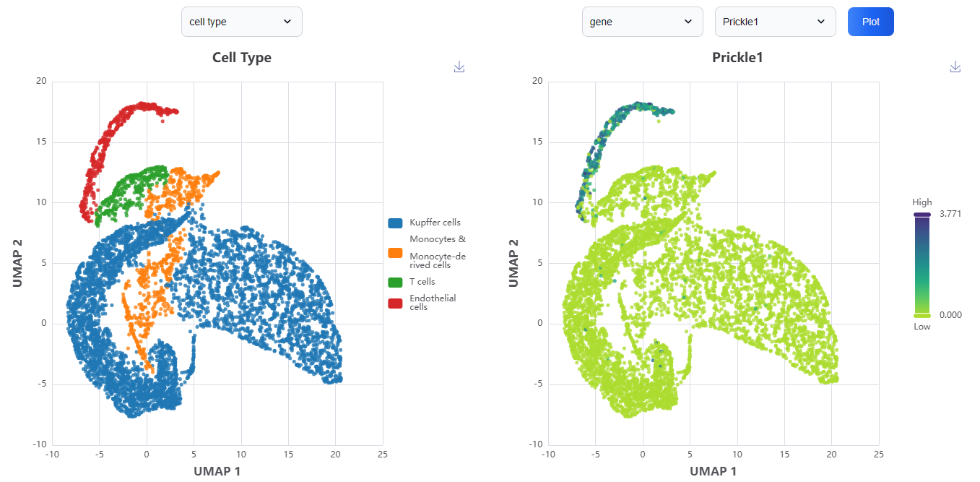
Task: Click the Prickle1 expression colorbar
Action: coord(922,264)
